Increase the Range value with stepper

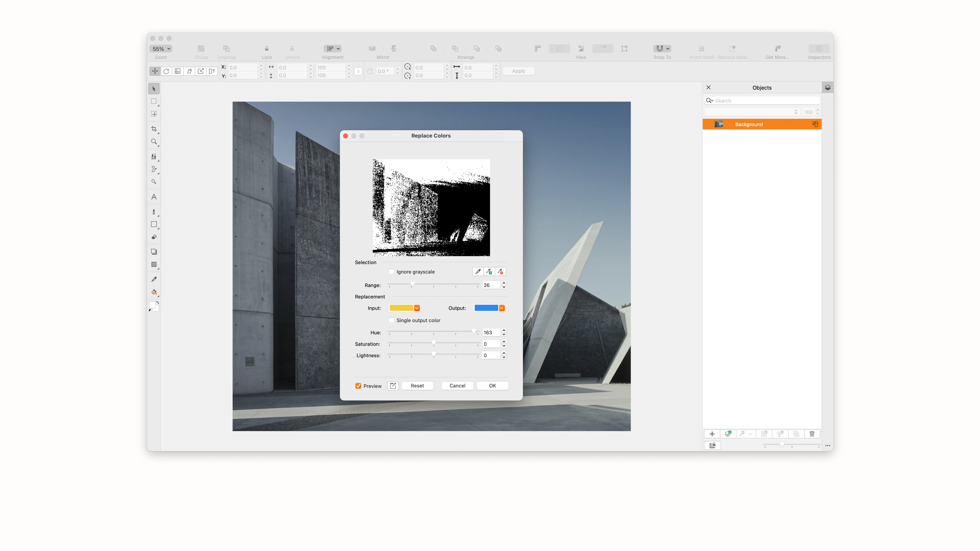tap(504, 283)
